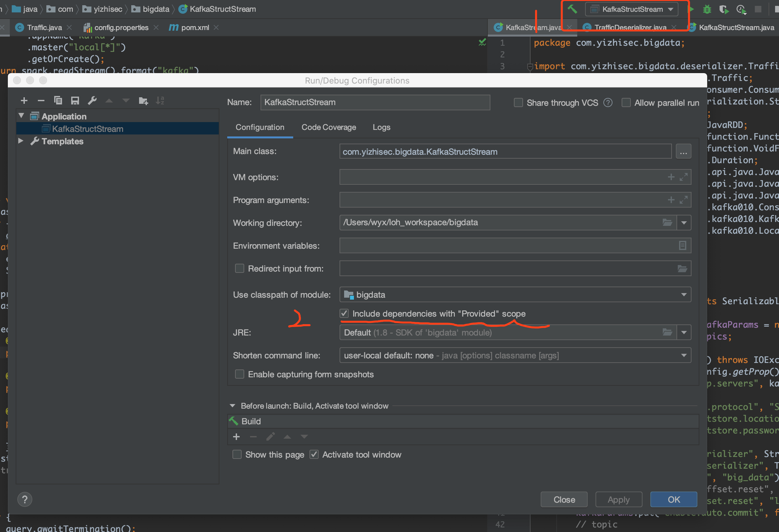Viewport: 779px width, 532px height.
Task: Open Edit Templates wrench icon
Action: (x=92, y=100)
